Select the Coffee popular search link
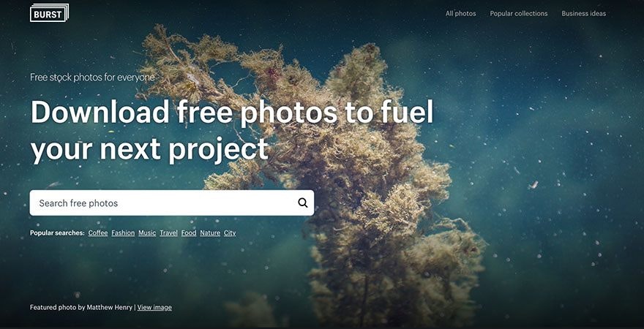Image resolution: width=644 pixels, height=329 pixels. (x=98, y=232)
